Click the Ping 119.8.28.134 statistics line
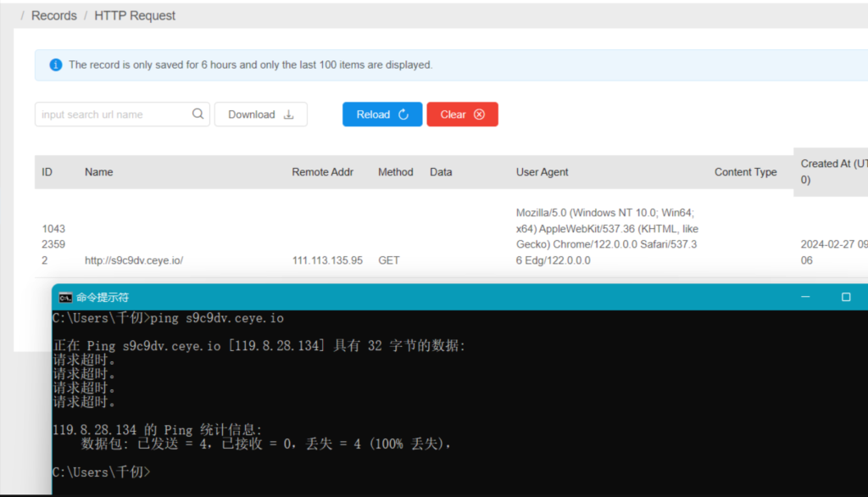Image resolution: width=868 pixels, height=497 pixels. tap(157, 429)
